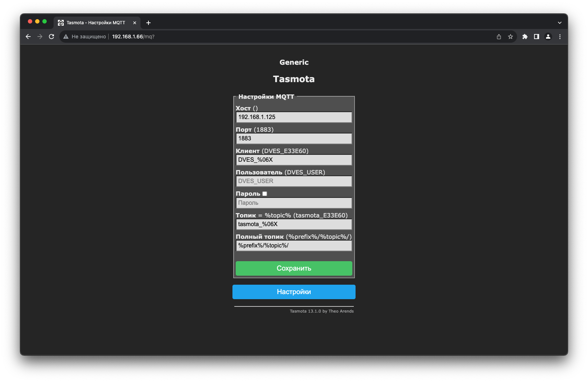This screenshot has height=382, width=588.
Task: Toggle the browser side panel
Action: (537, 37)
